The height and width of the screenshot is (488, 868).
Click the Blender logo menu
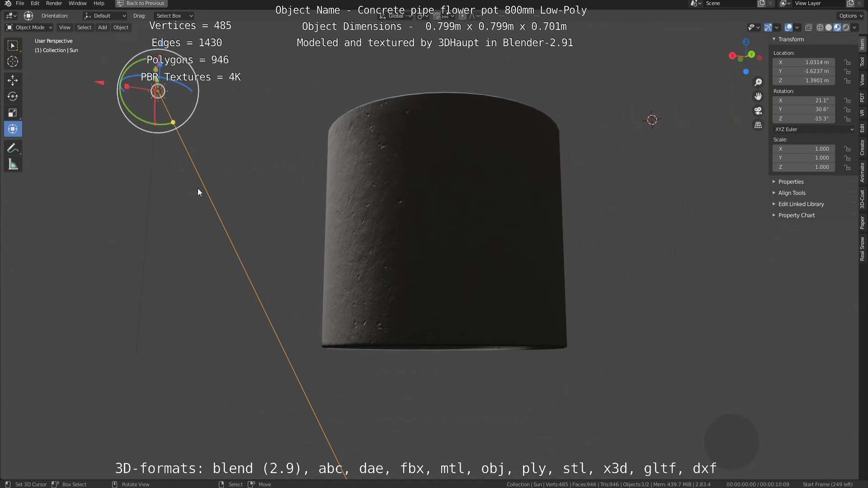point(8,3)
